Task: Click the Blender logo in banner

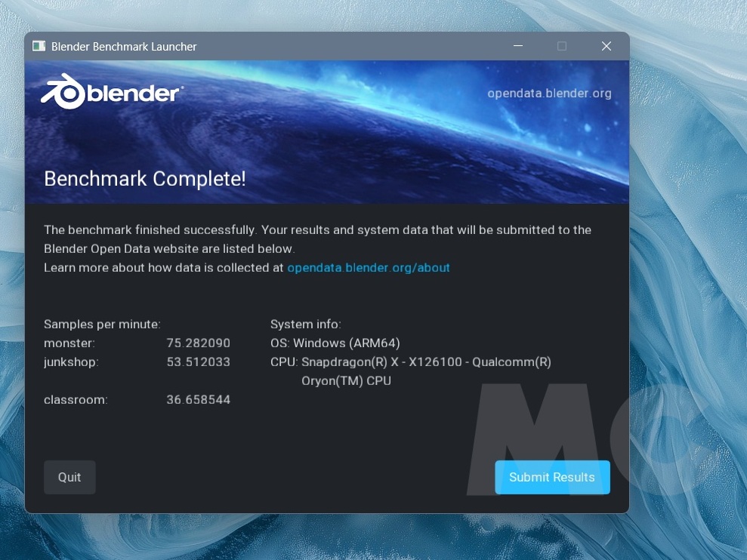Action: pyautogui.click(x=112, y=91)
